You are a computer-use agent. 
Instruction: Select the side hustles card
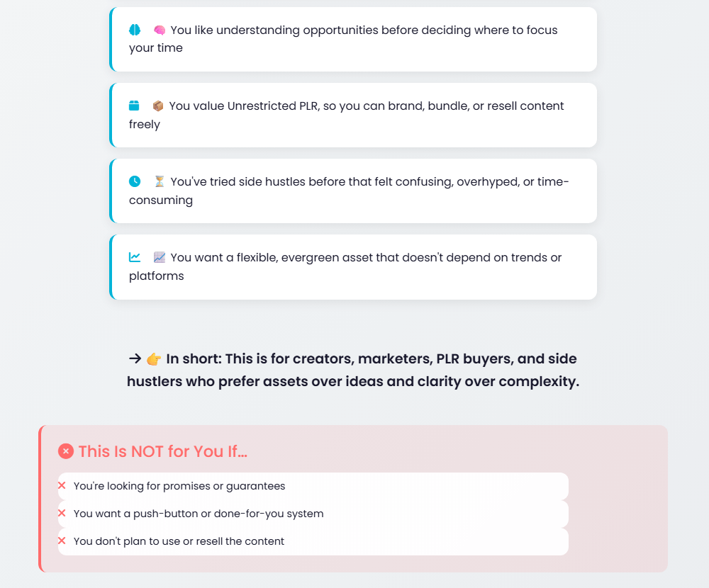(x=354, y=191)
